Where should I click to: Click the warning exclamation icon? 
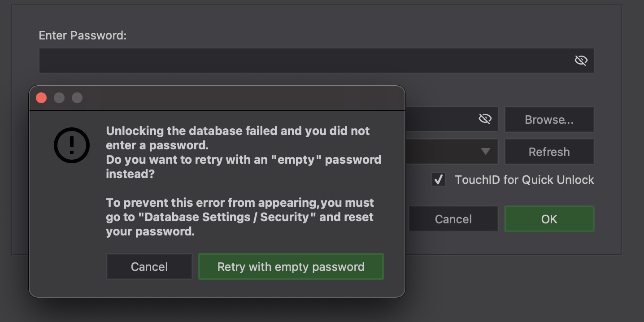(72, 145)
